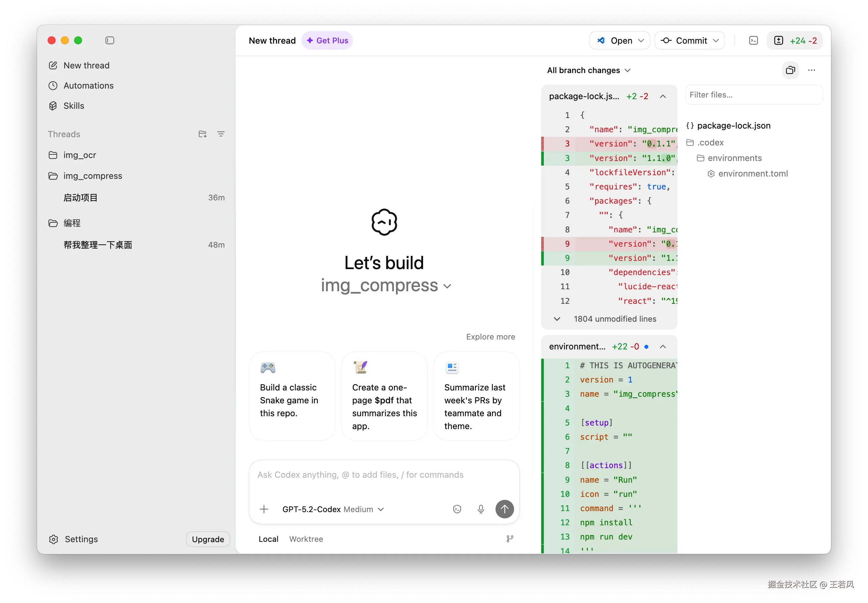This screenshot has width=868, height=603.
Task: Open the terminal panel icon
Action: pos(753,40)
